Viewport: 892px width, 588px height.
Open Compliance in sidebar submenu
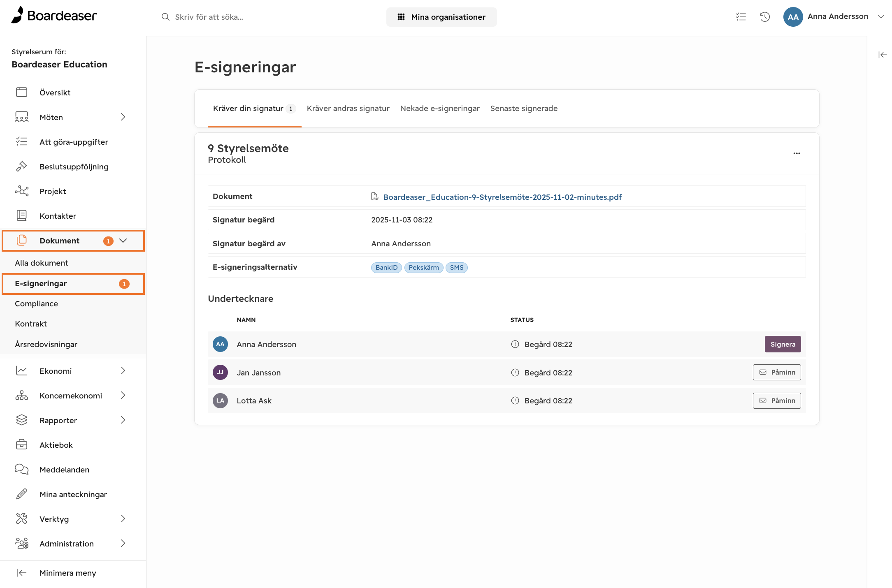click(x=36, y=303)
